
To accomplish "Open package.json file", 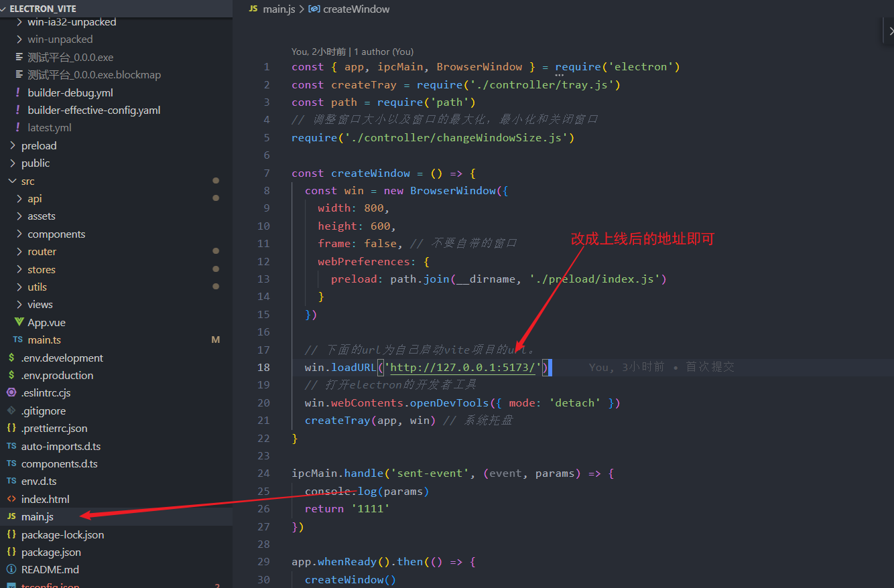I will coord(51,553).
